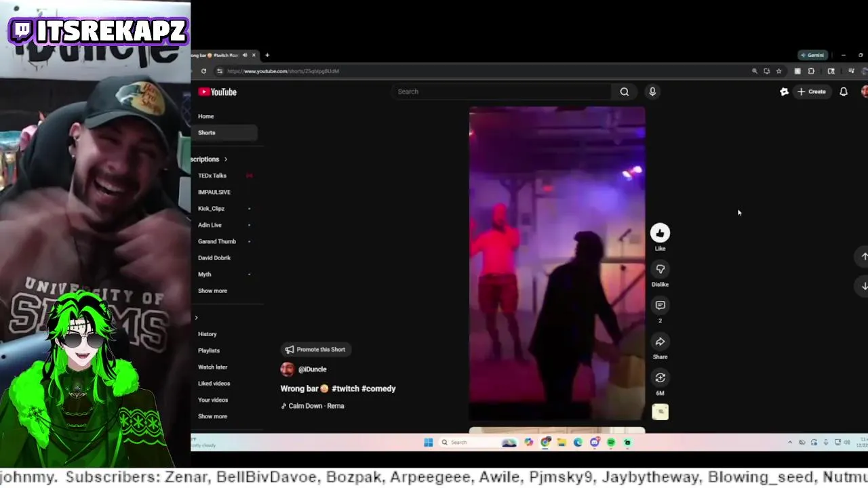The height and width of the screenshot is (488, 868).
Task: Open the Calm Down - Rema sound
Action: coord(313,406)
